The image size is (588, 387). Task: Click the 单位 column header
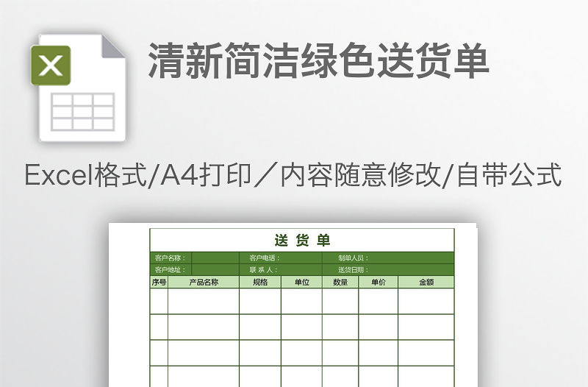[302, 282]
